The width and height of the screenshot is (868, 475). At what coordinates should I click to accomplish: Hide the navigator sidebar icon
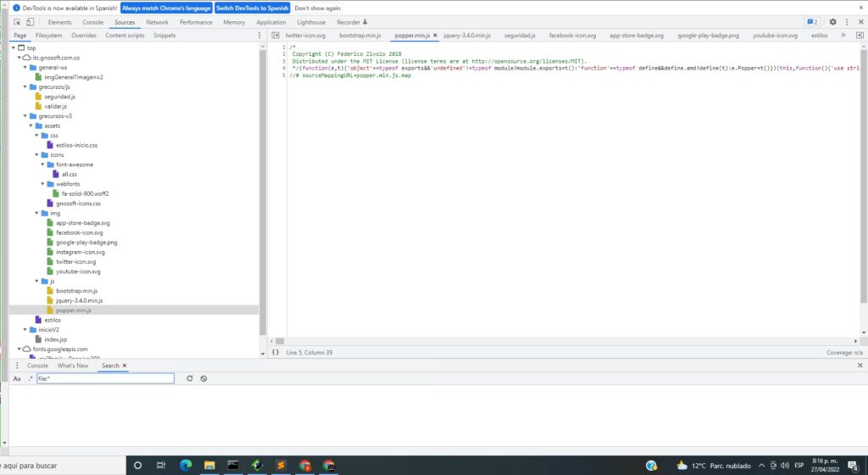(x=275, y=36)
